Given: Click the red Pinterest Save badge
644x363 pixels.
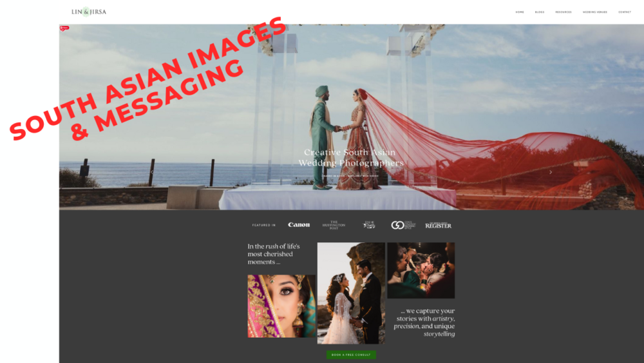Looking at the screenshot, I should pyautogui.click(x=64, y=28).
